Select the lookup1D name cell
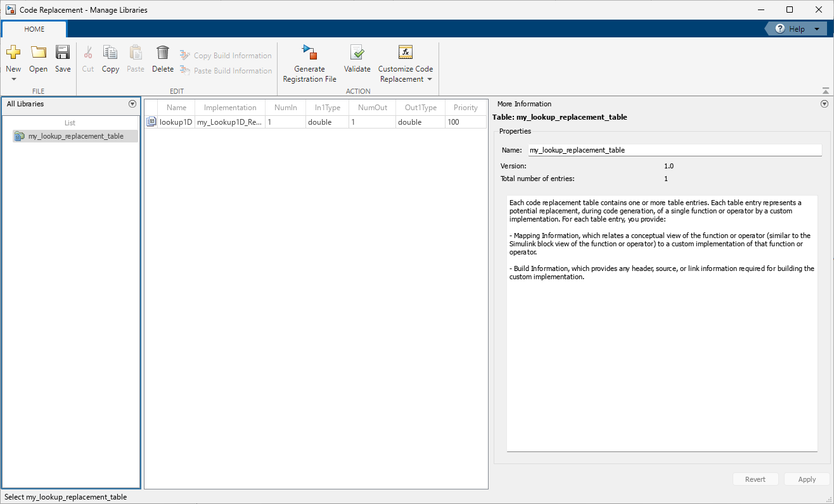The width and height of the screenshot is (834, 504). 176,122
